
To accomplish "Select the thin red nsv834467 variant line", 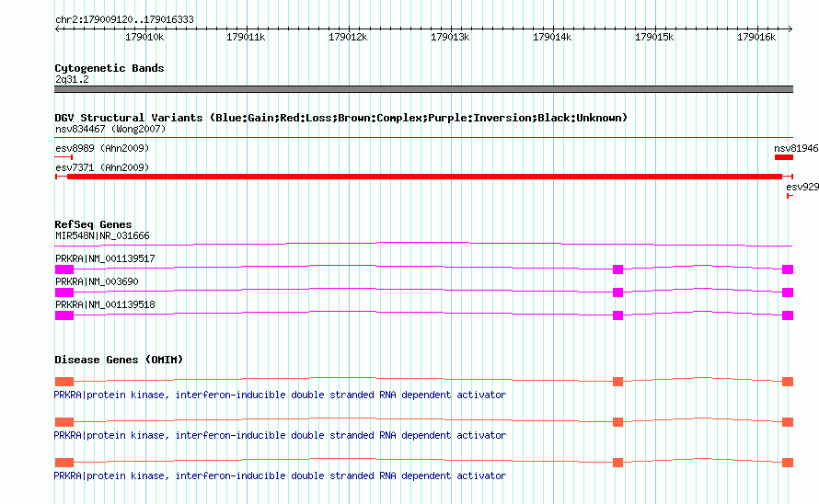I will point(423,137).
